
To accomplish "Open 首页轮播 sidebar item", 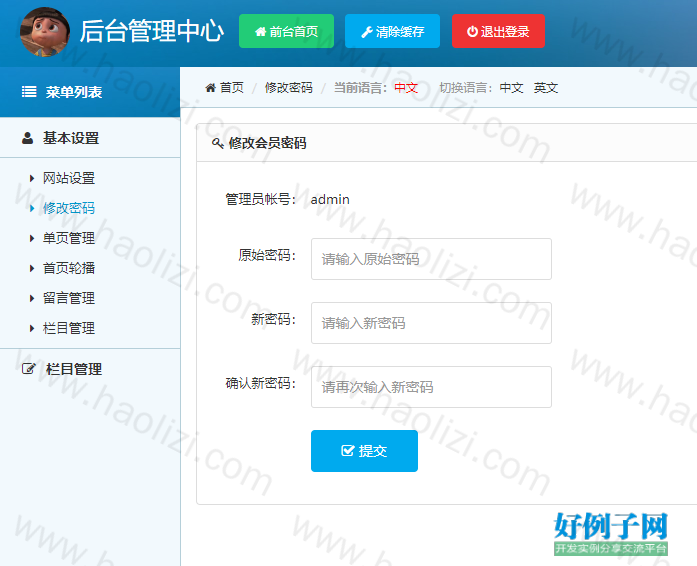I will (x=69, y=268).
